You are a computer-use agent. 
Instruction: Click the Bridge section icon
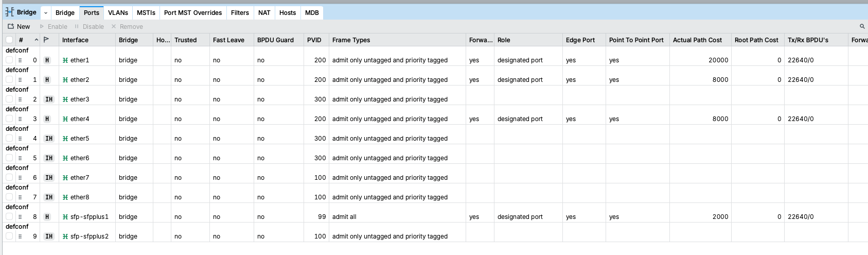coord(10,12)
